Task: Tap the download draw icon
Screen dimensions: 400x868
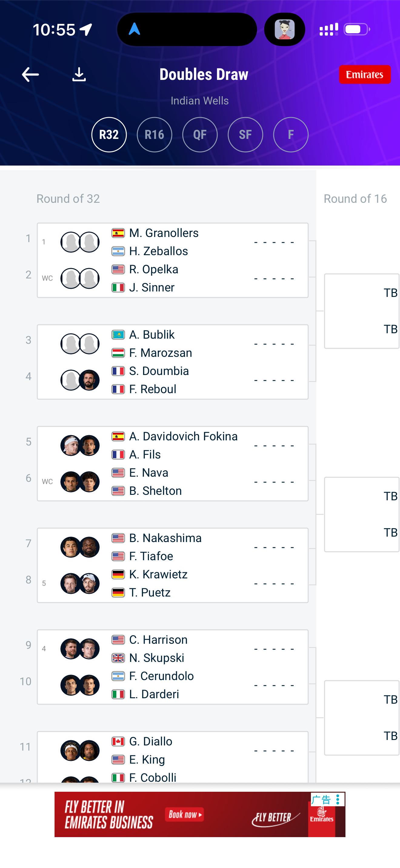Action: click(x=79, y=74)
